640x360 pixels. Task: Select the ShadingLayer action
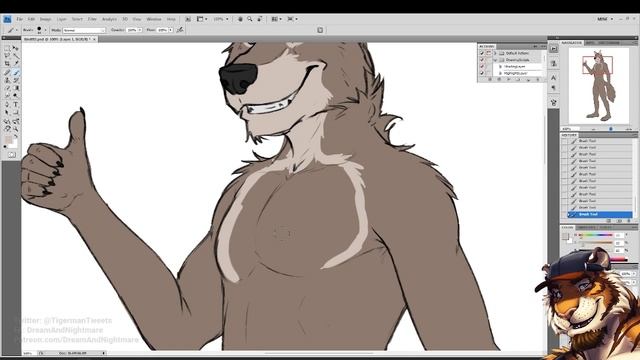click(x=515, y=66)
